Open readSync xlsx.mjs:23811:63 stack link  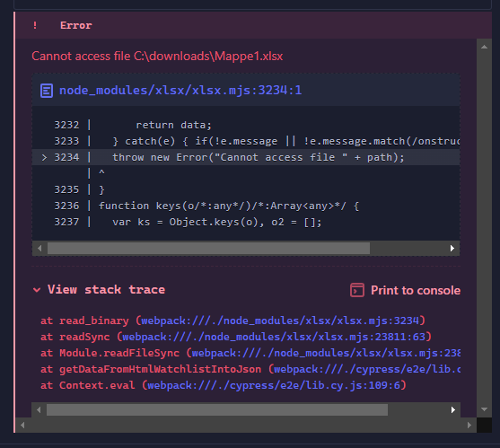point(274,337)
